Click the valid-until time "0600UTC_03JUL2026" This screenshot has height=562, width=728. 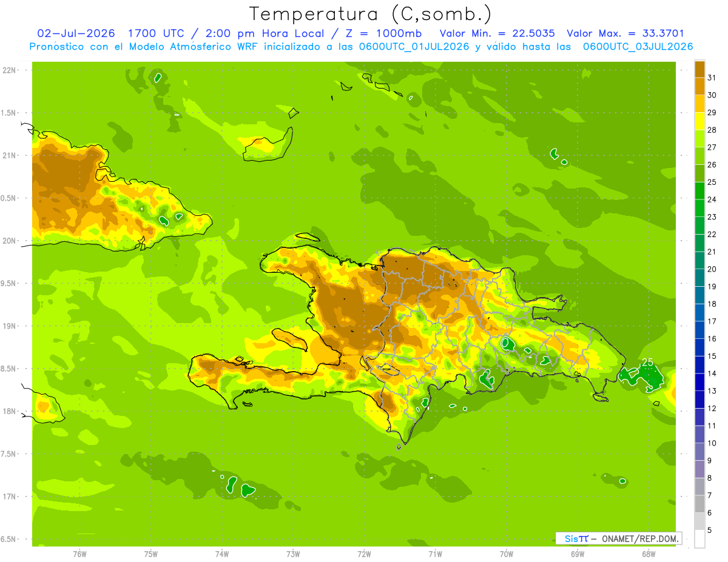(x=638, y=46)
